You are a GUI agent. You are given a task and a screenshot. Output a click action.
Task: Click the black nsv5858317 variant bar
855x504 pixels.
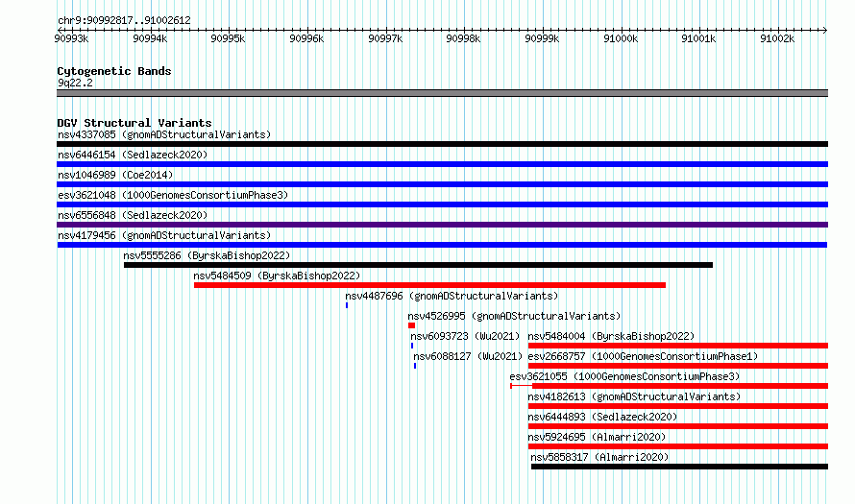[679, 467]
